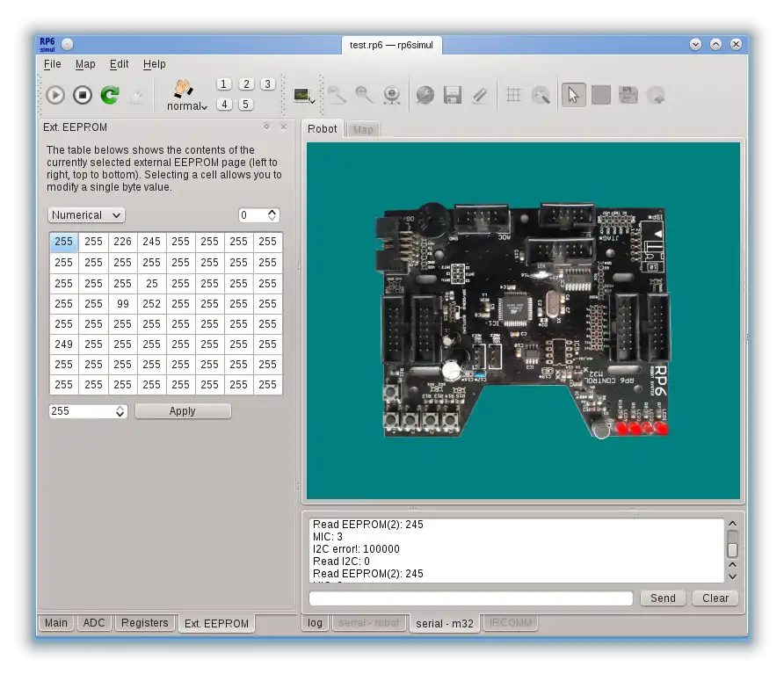Select the EEPROM cell containing 226
Screen dimensions: 784x674
point(122,242)
